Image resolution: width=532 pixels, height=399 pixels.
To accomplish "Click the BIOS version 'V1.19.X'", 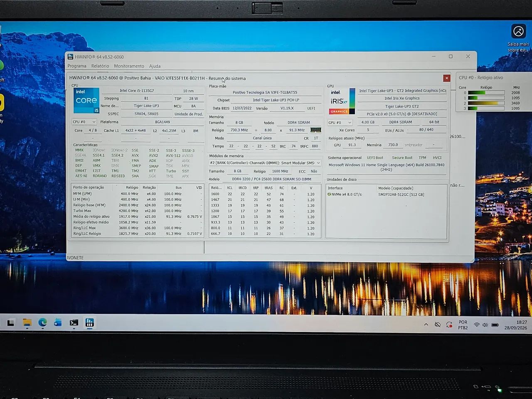I will click(287, 108).
